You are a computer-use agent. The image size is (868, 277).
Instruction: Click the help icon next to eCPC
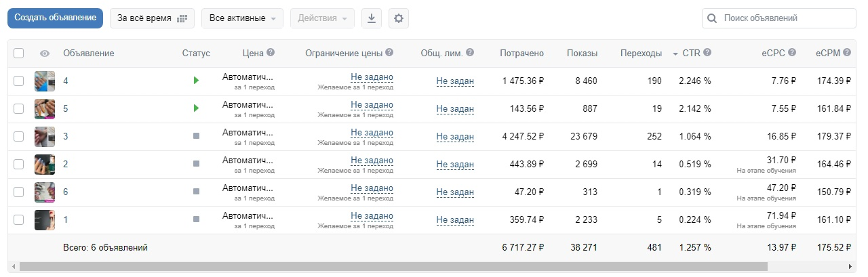click(x=792, y=53)
